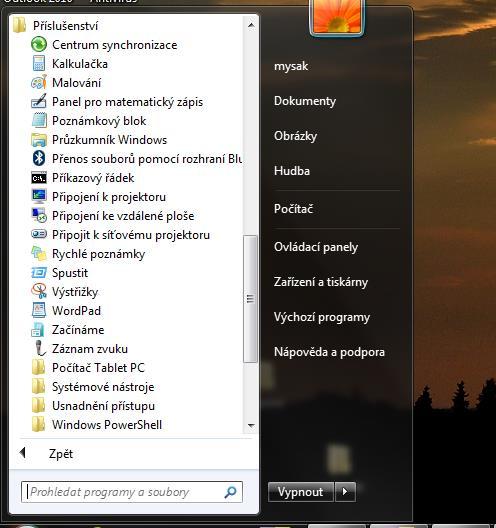Launch Malování via its palette icon
This screenshot has height=528, width=496.
coord(39,82)
